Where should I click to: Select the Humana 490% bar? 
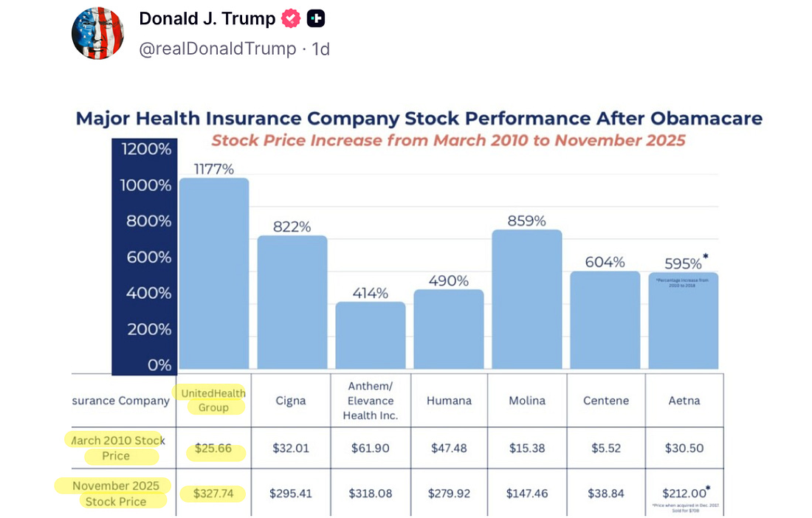pyautogui.click(x=448, y=329)
